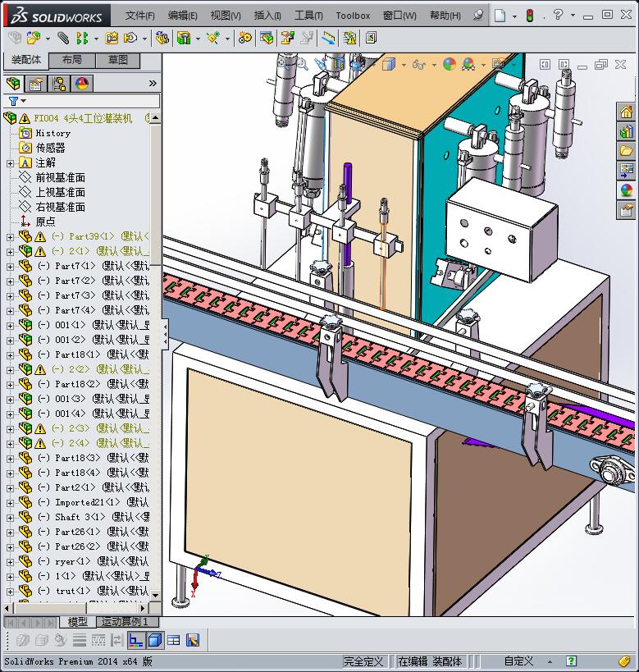This screenshot has height=672, width=639.
Task: Open the Insert Components dropdown arrow
Action: [48, 39]
